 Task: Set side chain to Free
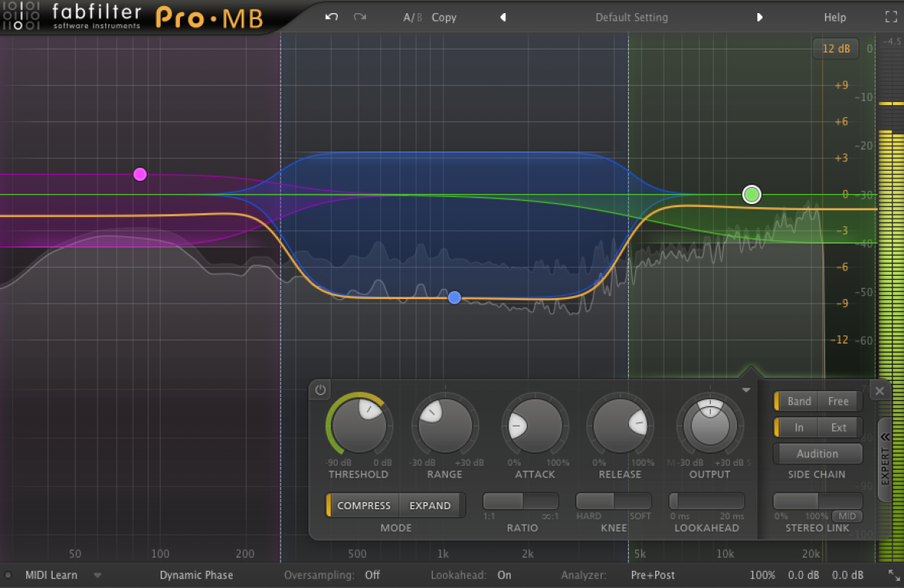point(839,401)
